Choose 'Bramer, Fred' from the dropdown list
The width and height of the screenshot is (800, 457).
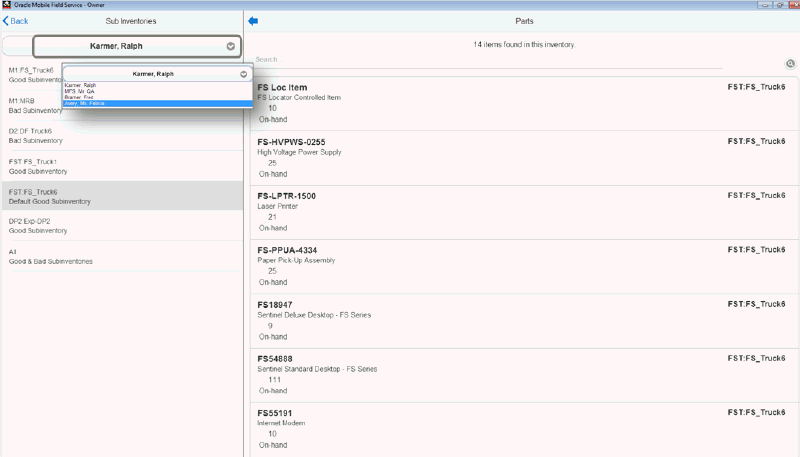coord(158,97)
